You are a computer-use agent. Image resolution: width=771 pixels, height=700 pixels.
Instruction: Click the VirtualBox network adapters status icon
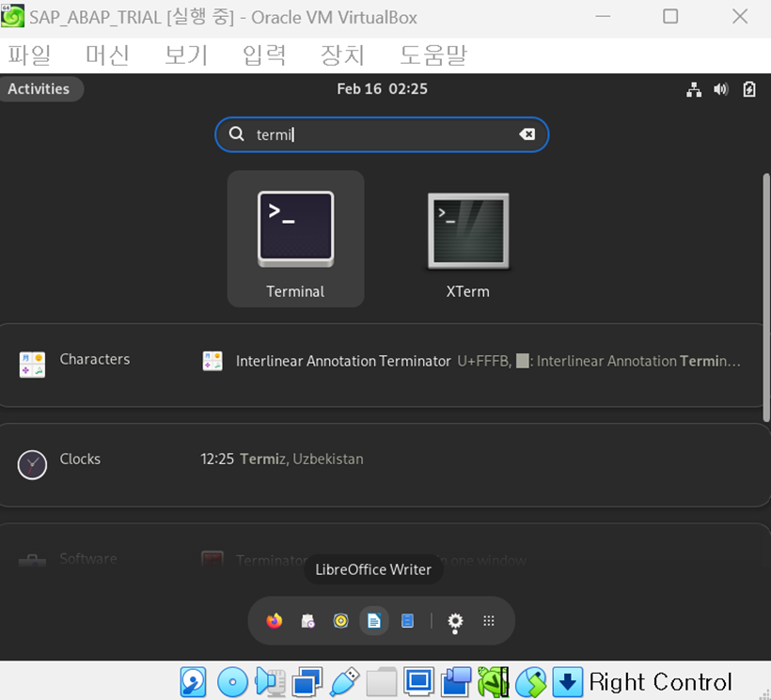[307, 682]
